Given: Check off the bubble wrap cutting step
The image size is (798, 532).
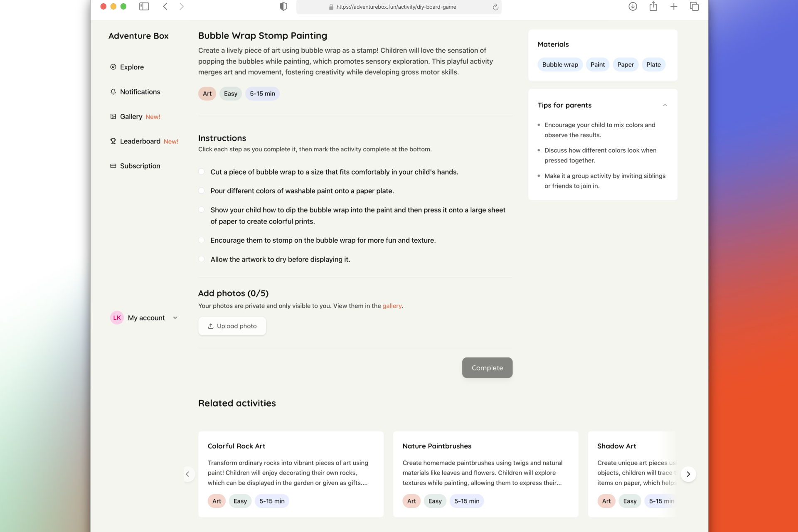Looking at the screenshot, I should coord(202,172).
